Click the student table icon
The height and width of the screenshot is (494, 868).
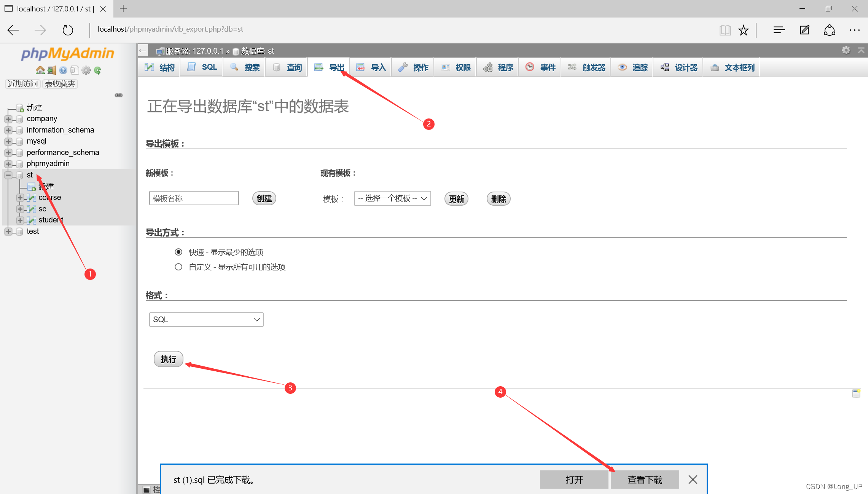click(x=31, y=220)
